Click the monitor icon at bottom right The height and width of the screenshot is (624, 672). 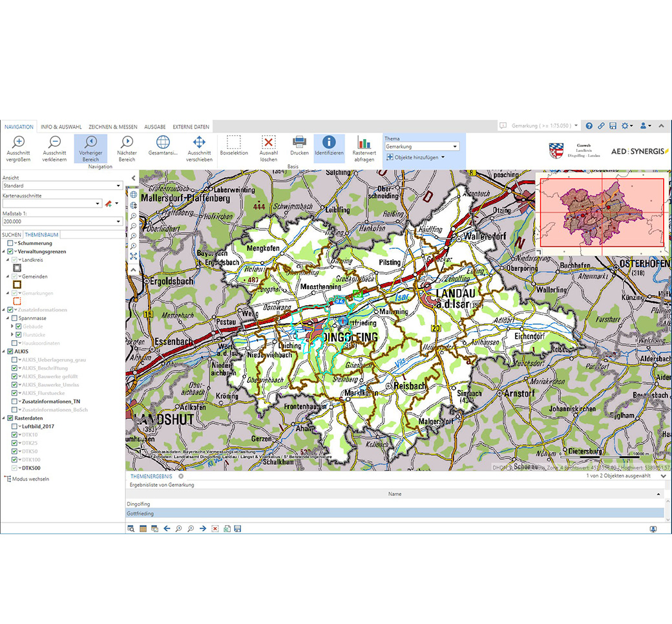click(653, 529)
